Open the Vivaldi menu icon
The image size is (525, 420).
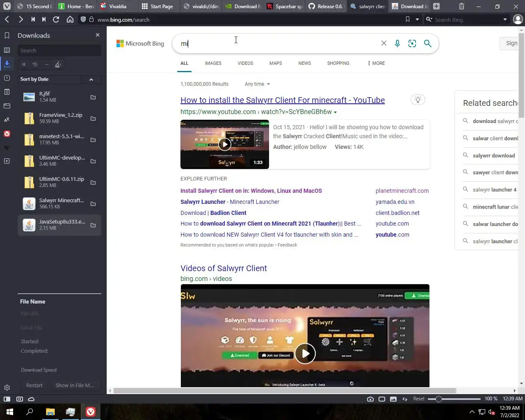pos(7,7)
